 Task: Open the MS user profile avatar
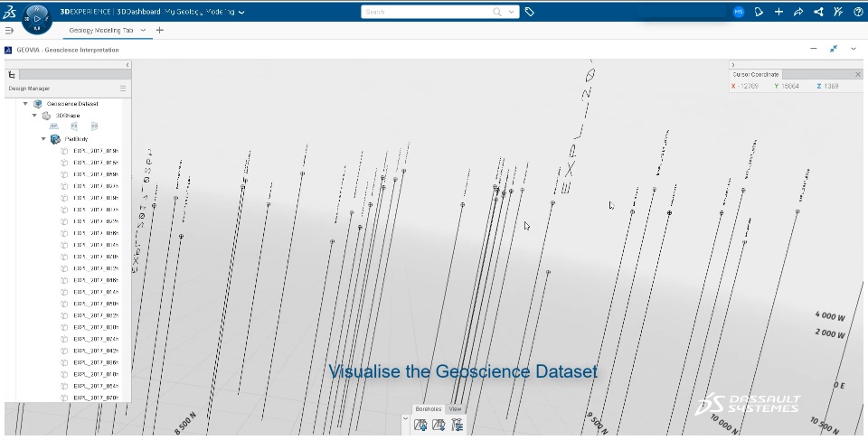(x=739, y=12)
